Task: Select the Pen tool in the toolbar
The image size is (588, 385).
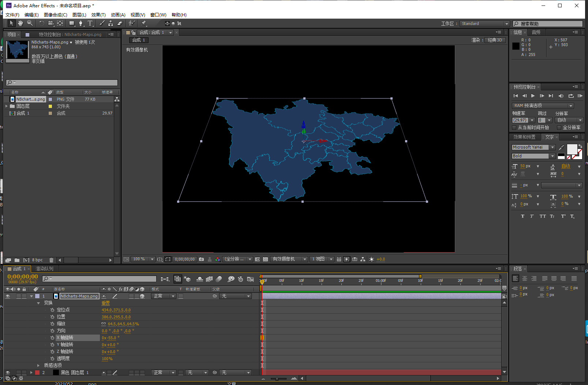Action: [x=81, y=23]
